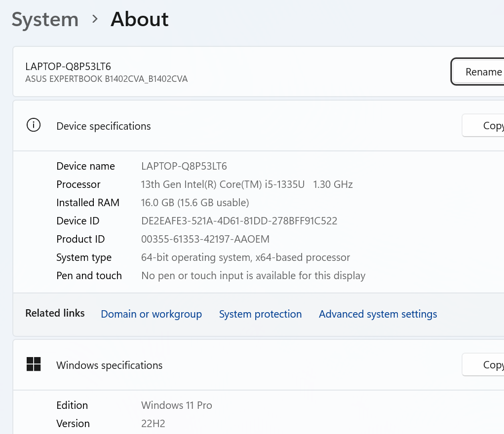Click the Processor label
The image size is (504, 434).
(78, 184)
